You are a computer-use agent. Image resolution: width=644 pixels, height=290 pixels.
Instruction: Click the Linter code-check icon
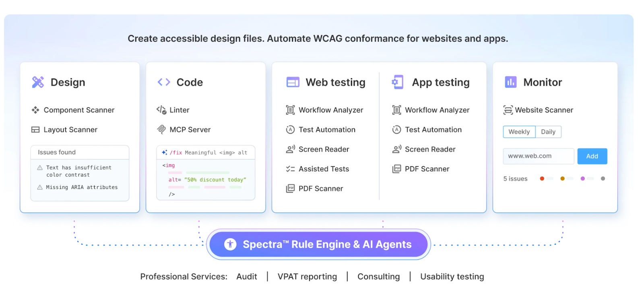[161, 110]
